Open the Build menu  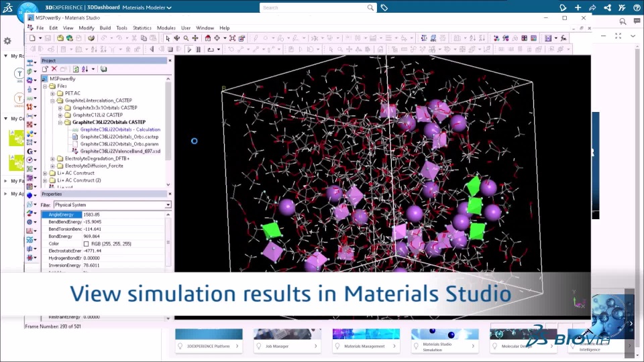point(105,28)
